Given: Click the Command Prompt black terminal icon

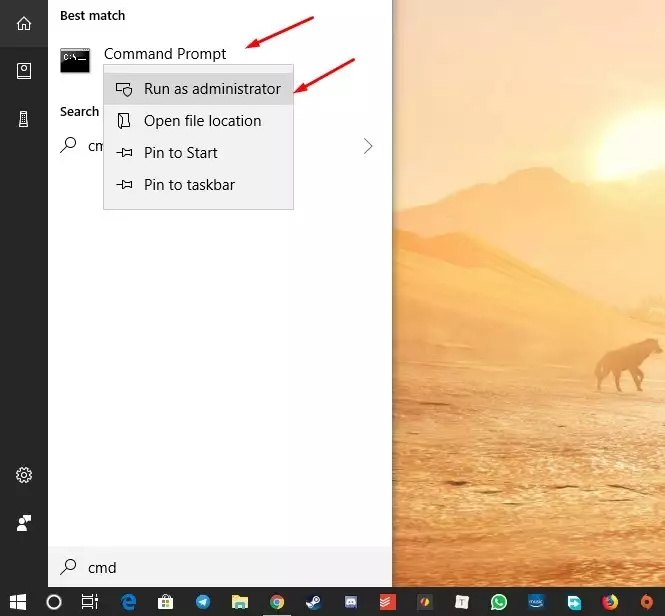Looking at the screenshot, I should click(x=75, y=59).
